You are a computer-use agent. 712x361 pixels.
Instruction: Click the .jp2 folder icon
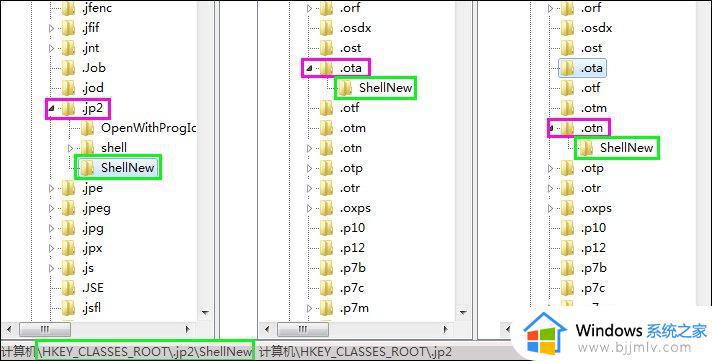(x=68, y=108)
